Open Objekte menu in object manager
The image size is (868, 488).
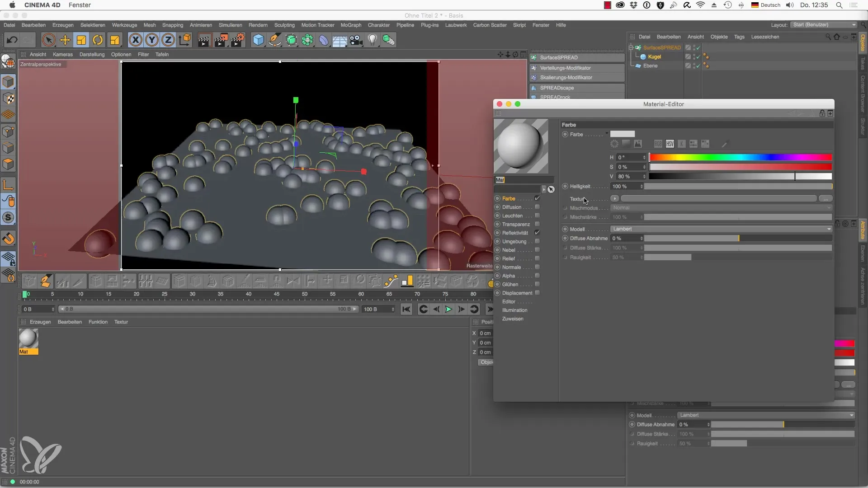(719, 37)
